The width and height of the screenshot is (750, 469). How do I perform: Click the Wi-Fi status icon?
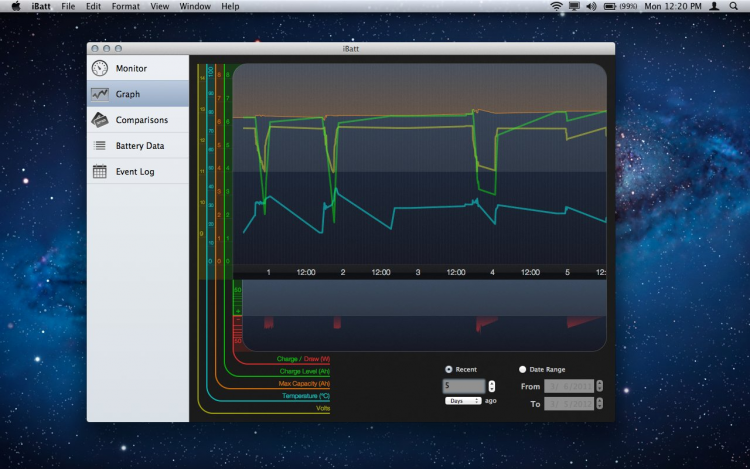click(556, 6)
